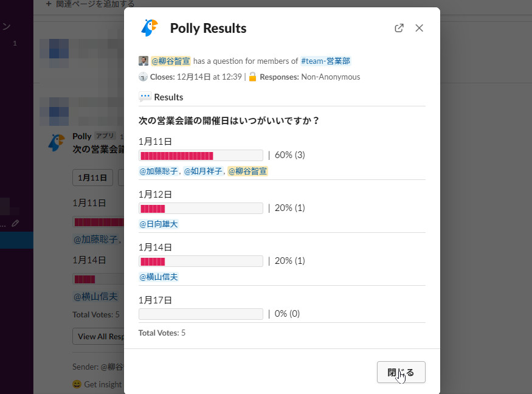Open @加藤聡子 profile under 1月11日 results
The width and height of the screenshot is (532, 394).
(159, 171)
